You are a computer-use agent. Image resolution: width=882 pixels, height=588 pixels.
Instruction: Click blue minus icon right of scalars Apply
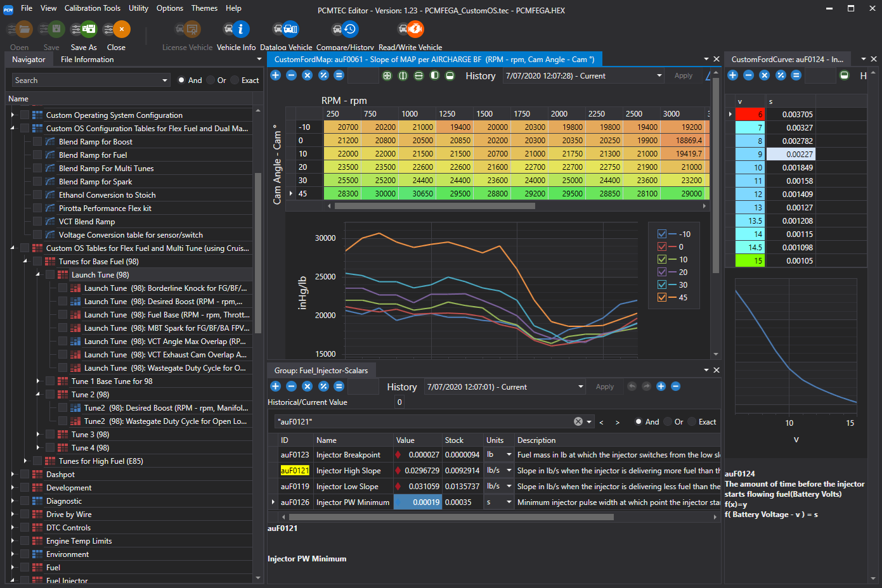676,387
